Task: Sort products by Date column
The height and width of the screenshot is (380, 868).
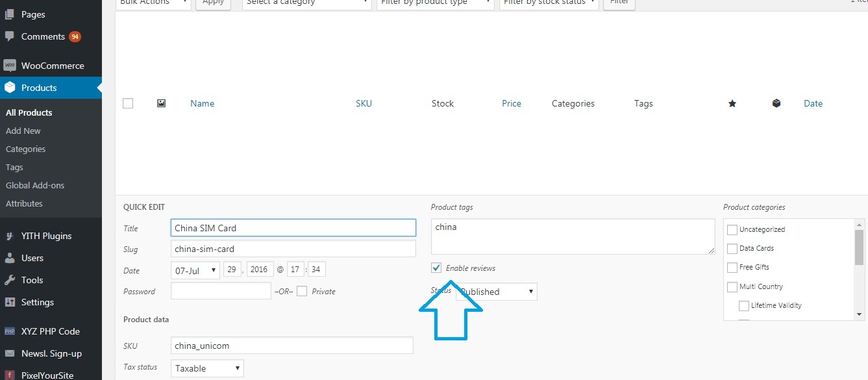Action: click(x=813, y=103)
